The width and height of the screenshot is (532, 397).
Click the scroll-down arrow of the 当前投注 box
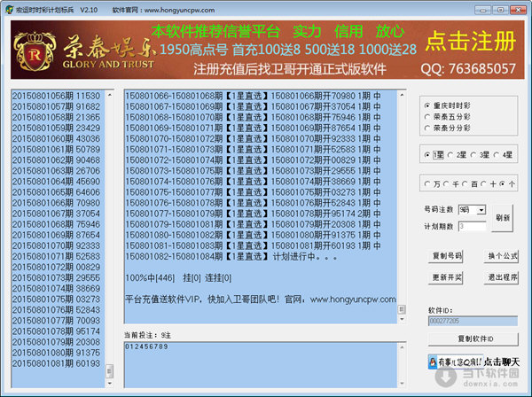[x=402, y=383]
